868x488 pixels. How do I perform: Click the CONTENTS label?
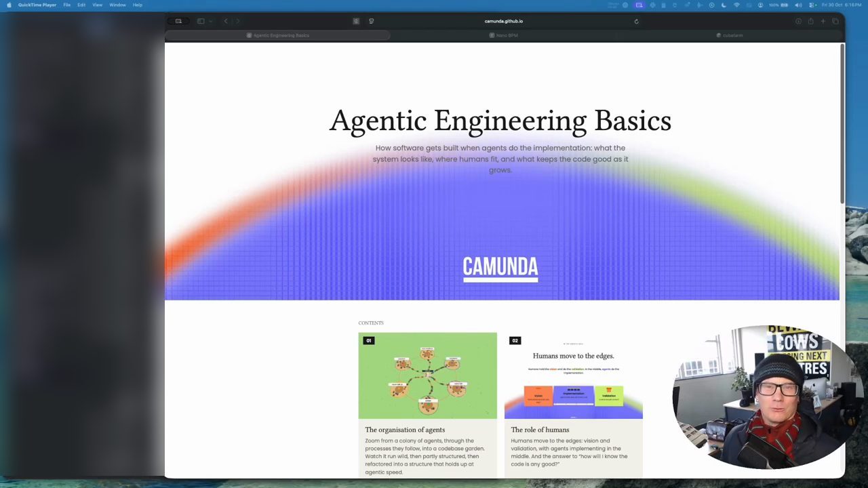coord(371,323)
